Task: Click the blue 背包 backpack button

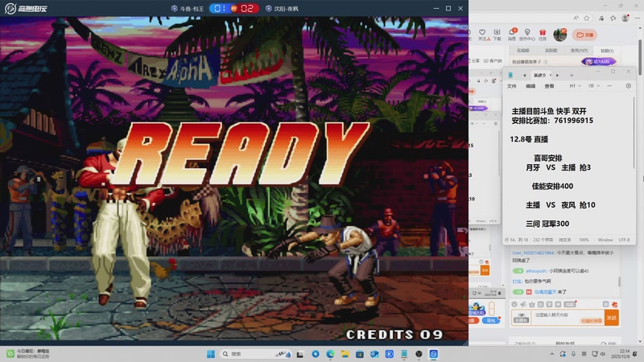Action: click(491, 320)
